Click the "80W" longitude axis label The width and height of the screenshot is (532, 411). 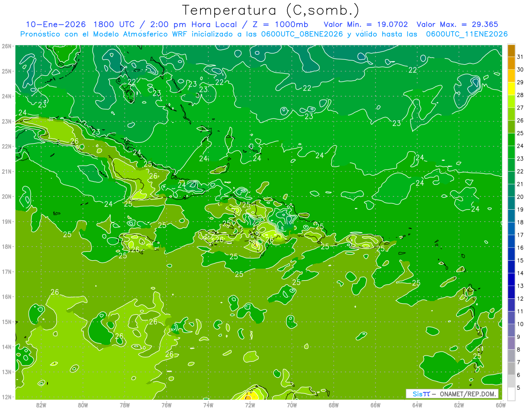tap(83, 404)
